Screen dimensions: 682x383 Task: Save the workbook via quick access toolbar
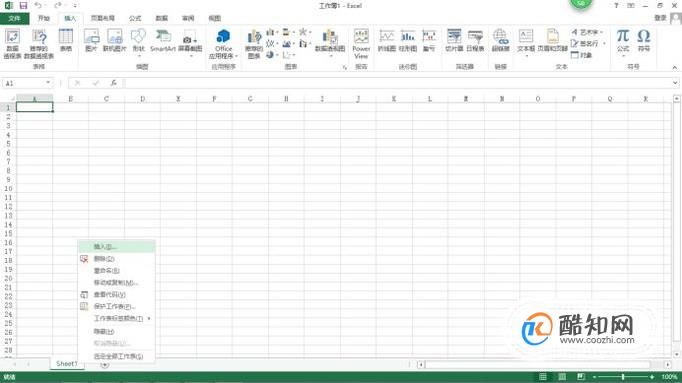click(x=23, y=6)
